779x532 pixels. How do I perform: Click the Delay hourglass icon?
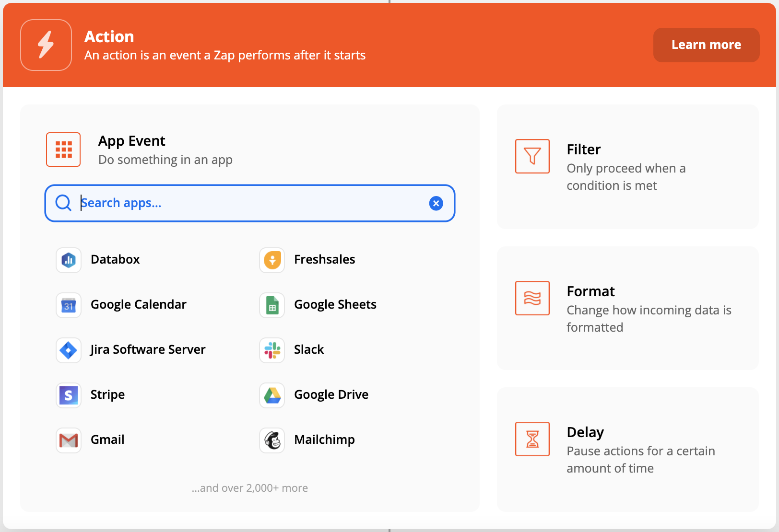pos(532,439)
